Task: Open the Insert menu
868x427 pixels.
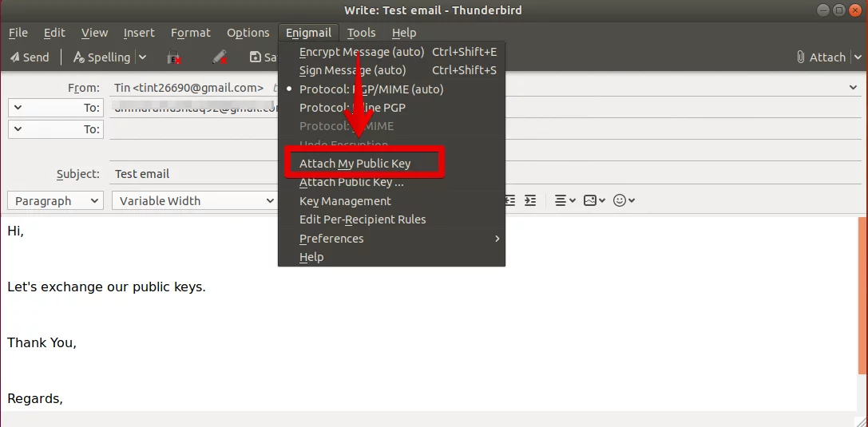Action: pos(139,33)
